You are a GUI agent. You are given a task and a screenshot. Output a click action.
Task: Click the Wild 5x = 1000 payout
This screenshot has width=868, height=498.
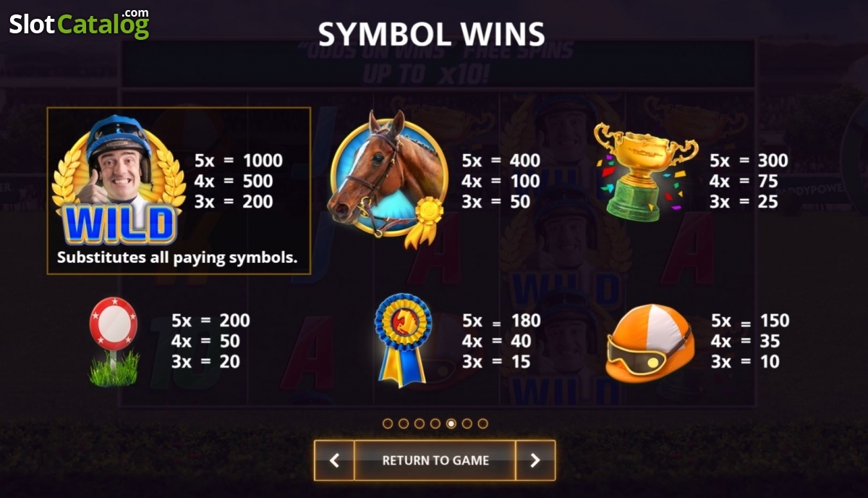[x=239, y=161]
